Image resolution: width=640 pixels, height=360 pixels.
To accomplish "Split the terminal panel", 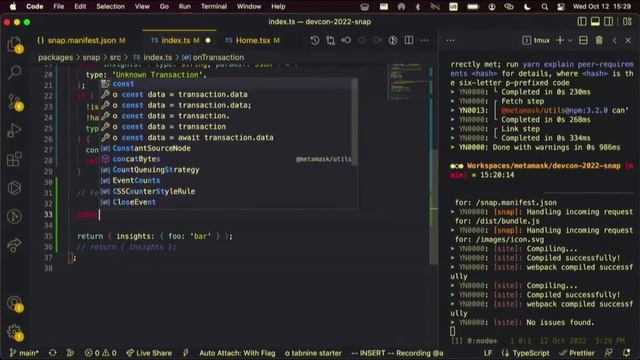I will click(x=583, y=40).
